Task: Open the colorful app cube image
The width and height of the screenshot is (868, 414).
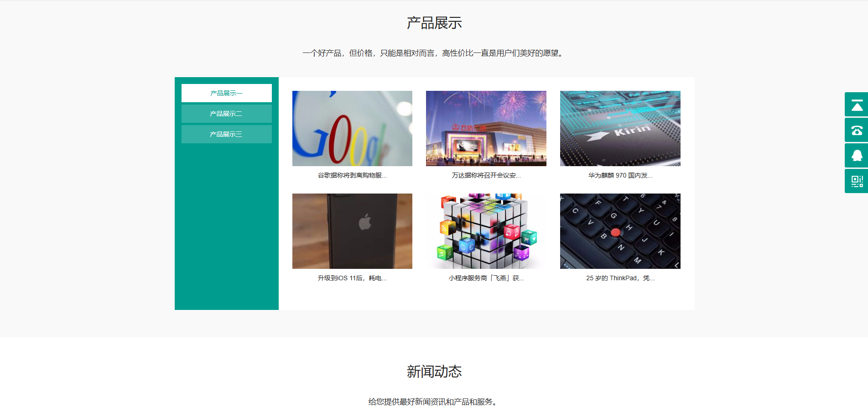Action: [486, 231]
